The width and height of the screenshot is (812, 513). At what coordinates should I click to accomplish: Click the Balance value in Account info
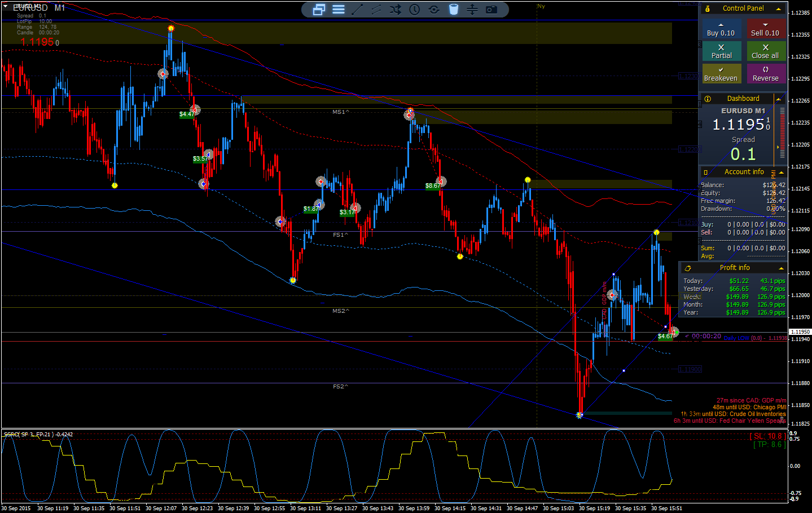click(x=774, y=185)
